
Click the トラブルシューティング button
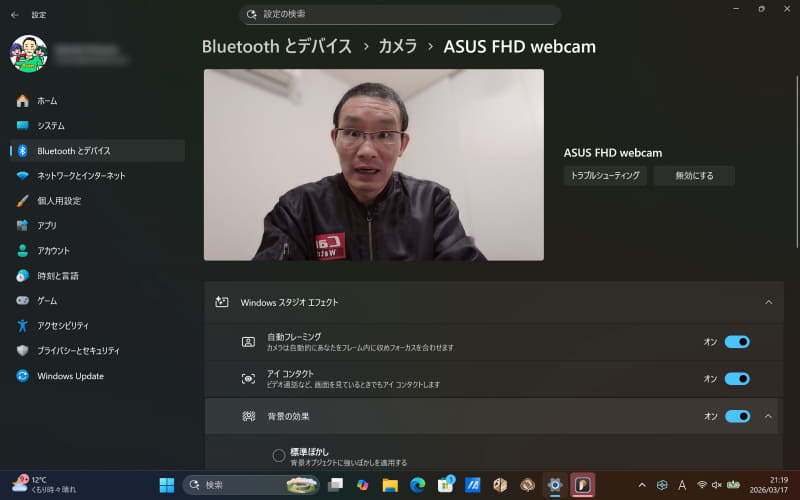click(605, 176)
